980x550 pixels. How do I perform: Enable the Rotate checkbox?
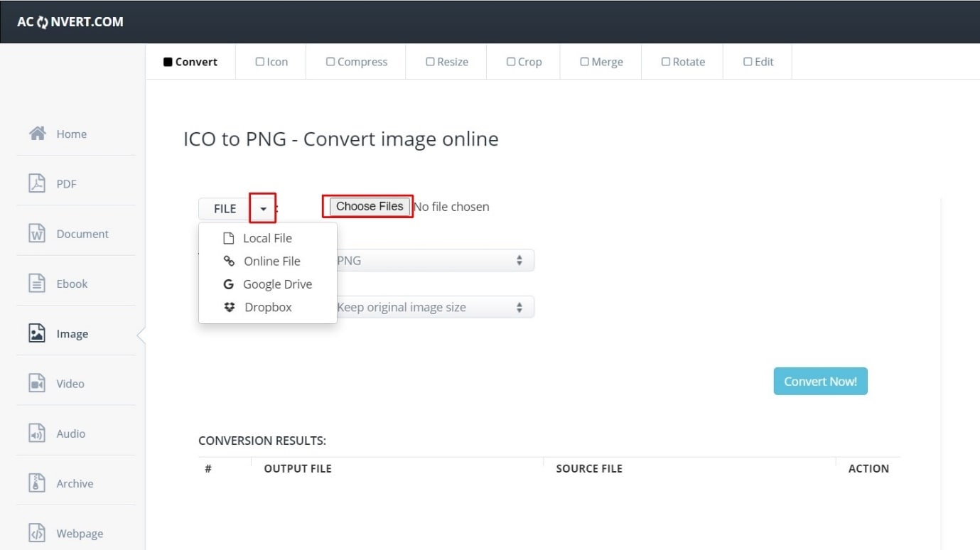[666, 62]
